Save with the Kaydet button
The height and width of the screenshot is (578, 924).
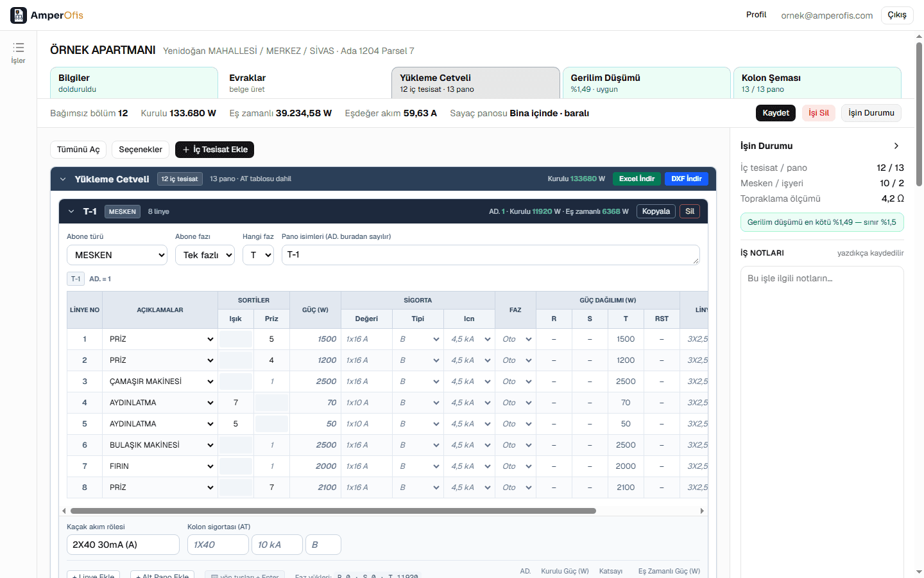(776, 113)
